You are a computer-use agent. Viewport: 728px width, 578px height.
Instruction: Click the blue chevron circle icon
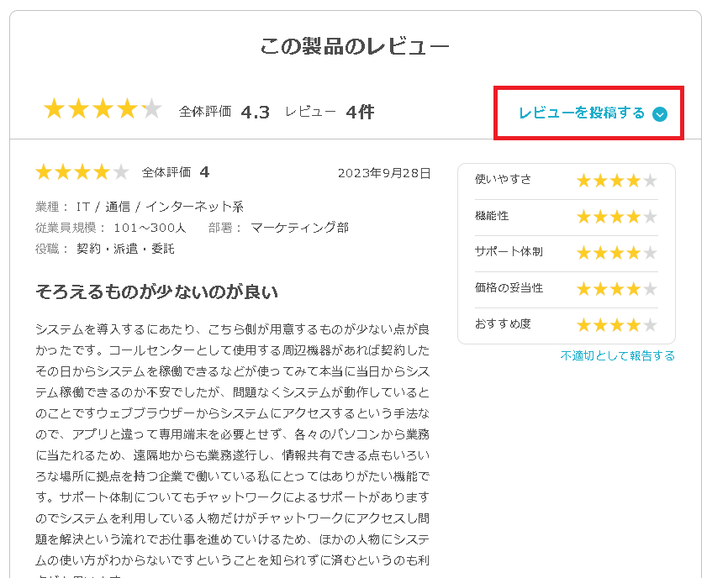pyautogui.click(x=660, y=114)
